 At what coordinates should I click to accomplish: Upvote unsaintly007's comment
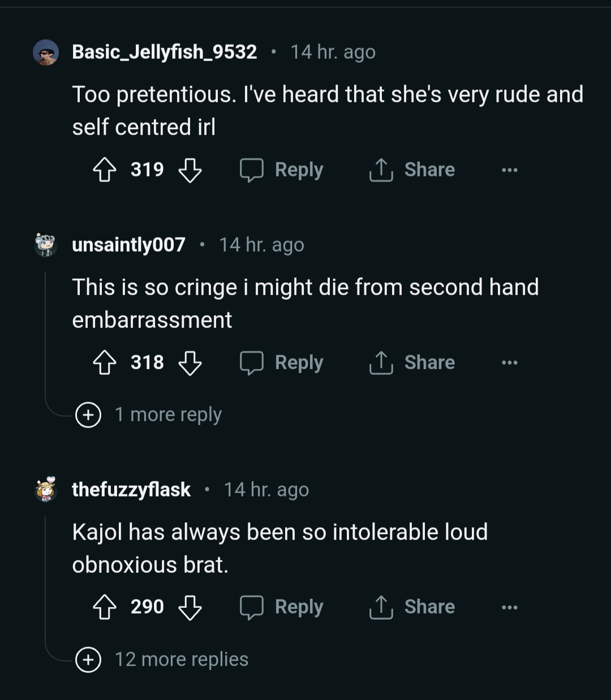click(x=104, y=362)
